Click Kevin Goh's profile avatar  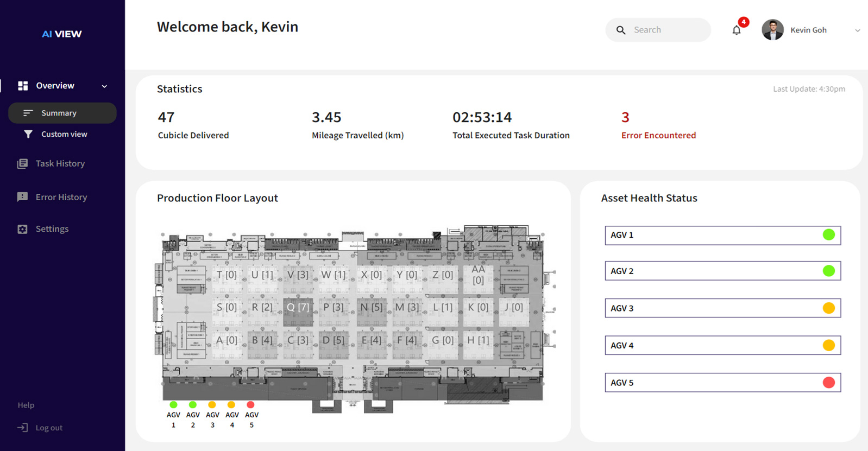pos(772,30)
